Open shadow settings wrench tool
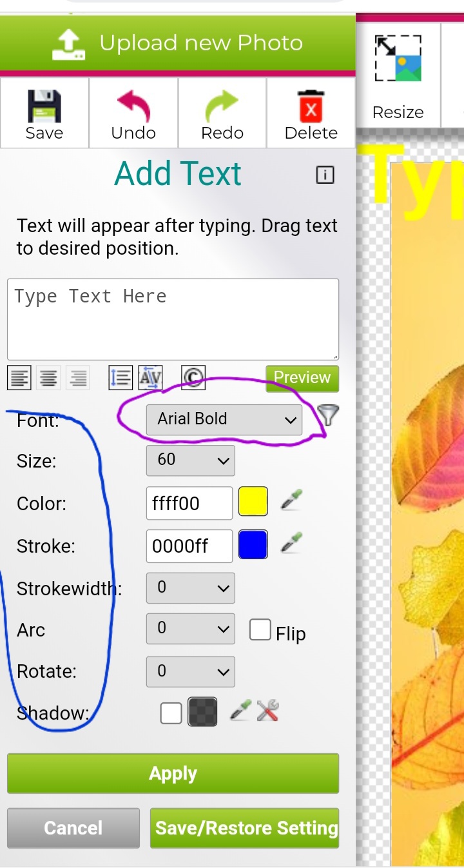Image resolution: width=464 pixels, height=868 pixels. click(x=267, y=711)
